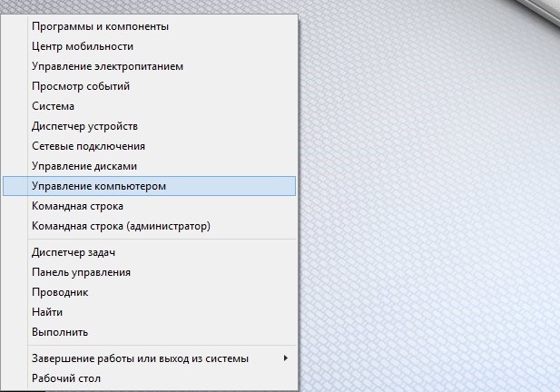Select Управление дисками

(149, 166)
